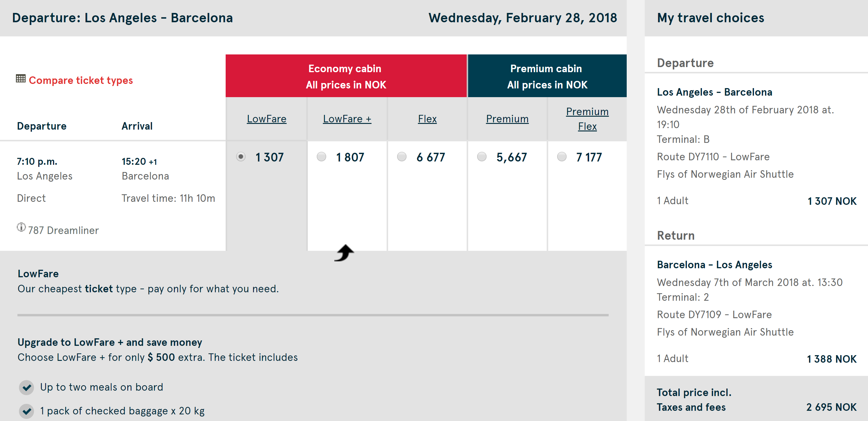Select the Premium cabin header tab
Viewport: 868px width, 421px height.
coord(547,76)
